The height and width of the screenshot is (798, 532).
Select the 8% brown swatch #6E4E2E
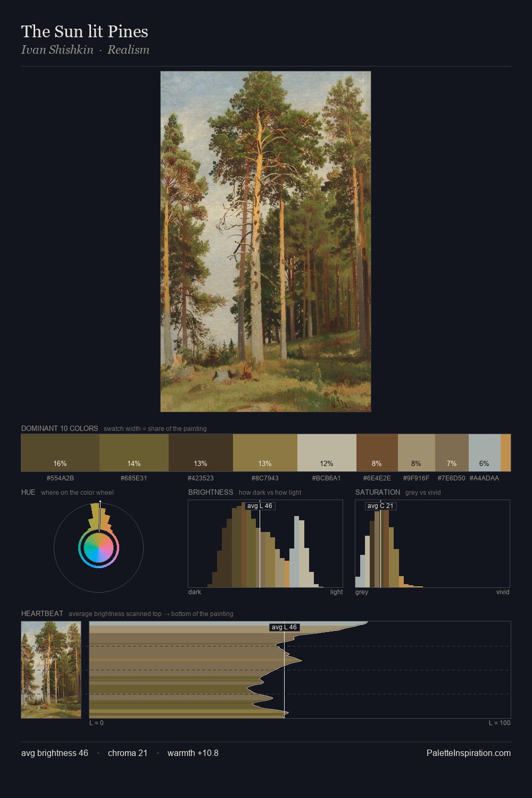377,453
